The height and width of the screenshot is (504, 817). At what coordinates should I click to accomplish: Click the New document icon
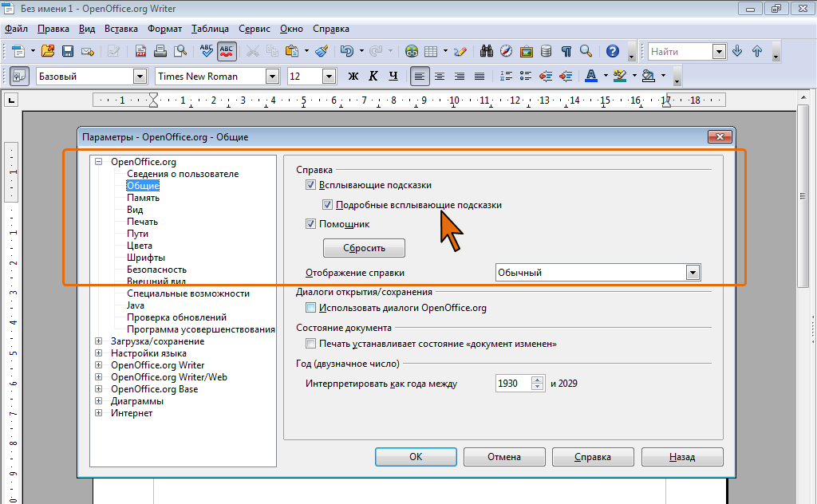pyautogui.click(x=18, y=51)
